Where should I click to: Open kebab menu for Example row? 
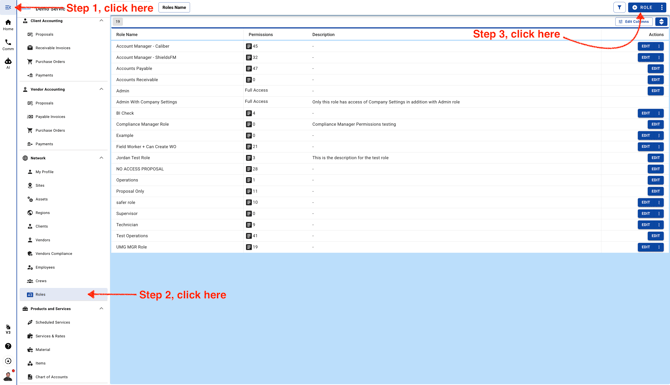(x=659, y=135)
